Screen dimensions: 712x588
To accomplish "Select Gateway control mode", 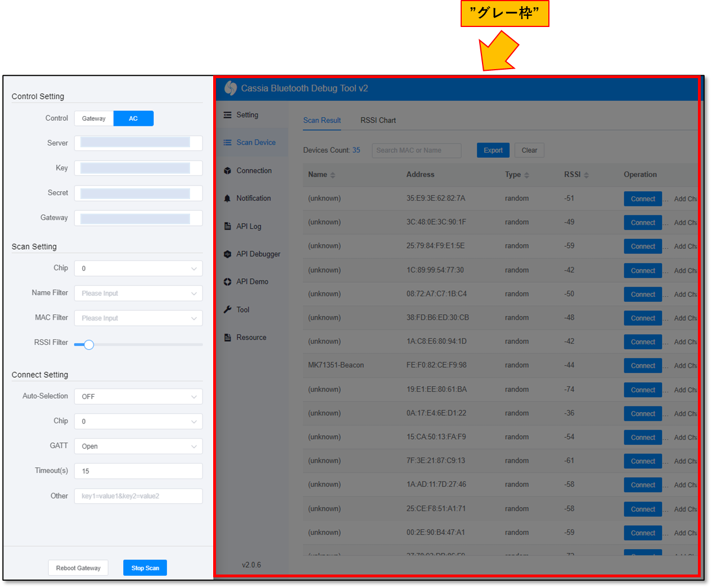I will [94, 119].
